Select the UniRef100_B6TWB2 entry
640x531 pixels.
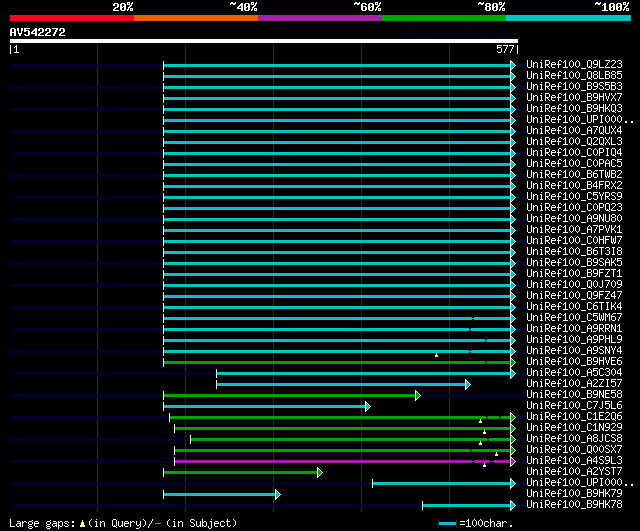574,175
